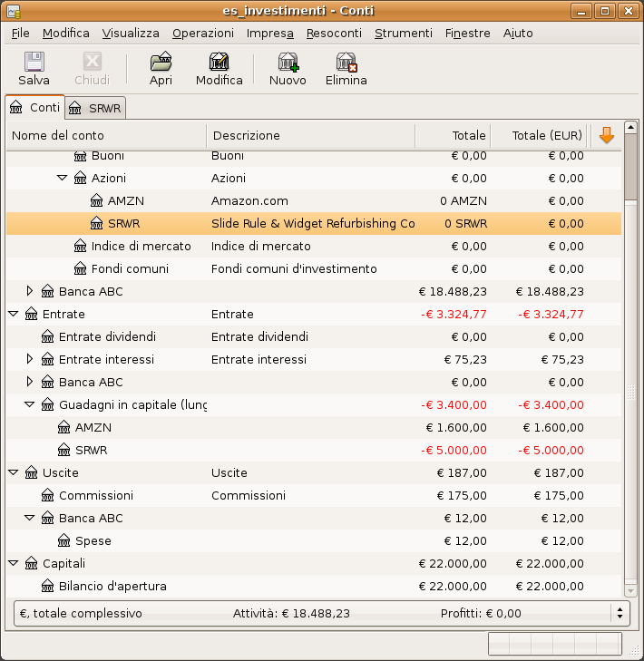Image resolution: width=644 pixels, height=661 pixels.
Task: Open the File menu
Action: 21,34
